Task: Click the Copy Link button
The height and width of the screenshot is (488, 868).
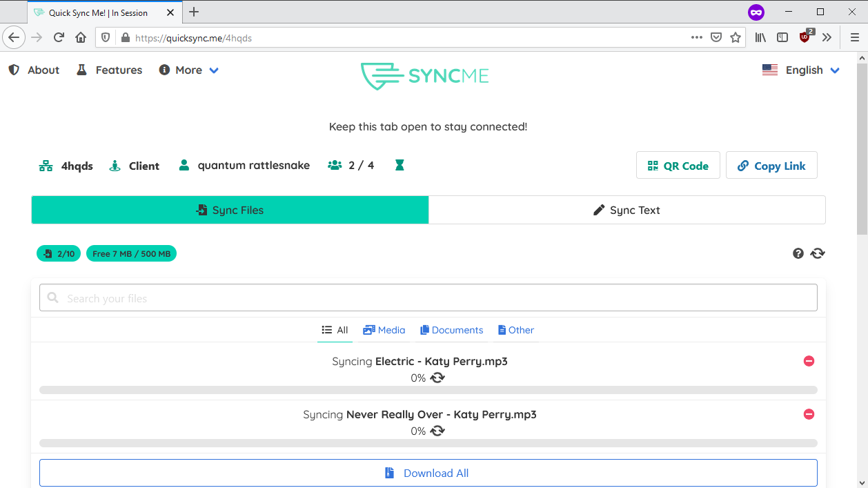Action: [x=771, y=166]
